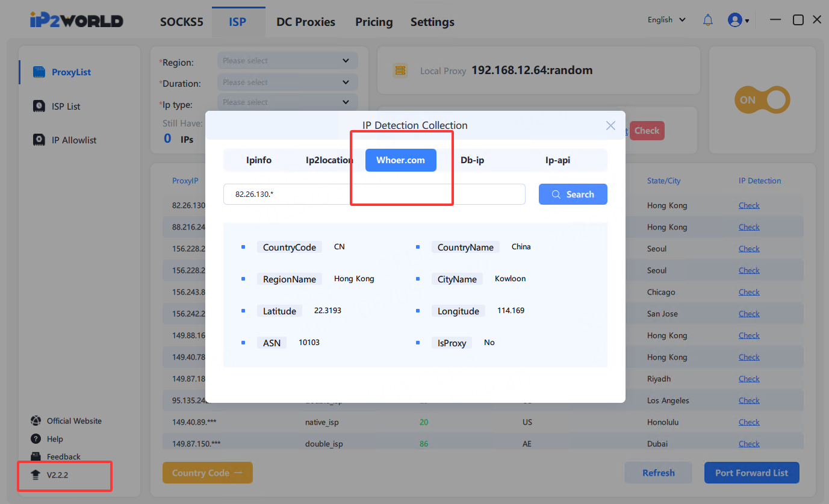Select the IsProxy value No
Screen dimensions: 829x504
click(489, 343)
